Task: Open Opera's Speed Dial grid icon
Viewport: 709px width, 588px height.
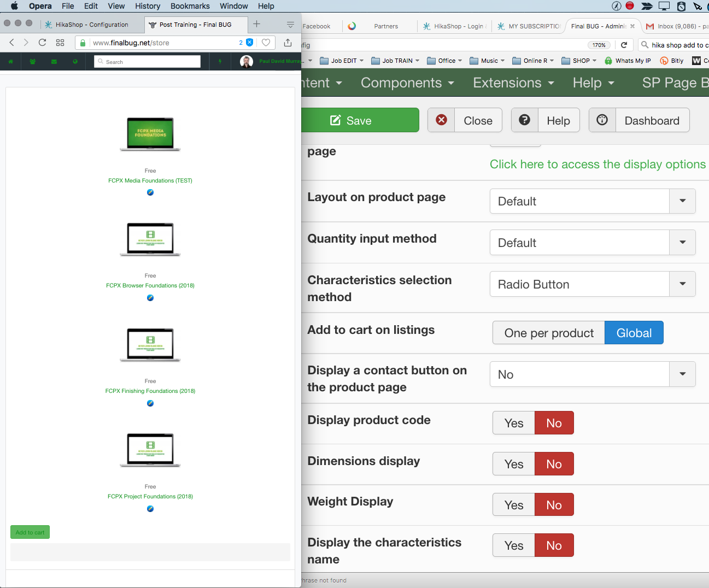Action: [x=60, y=43]
